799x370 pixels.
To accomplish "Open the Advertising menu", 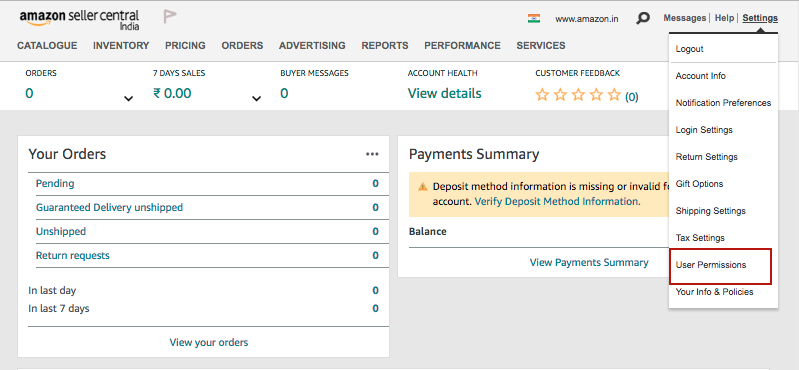I will (x=312, y=45).
